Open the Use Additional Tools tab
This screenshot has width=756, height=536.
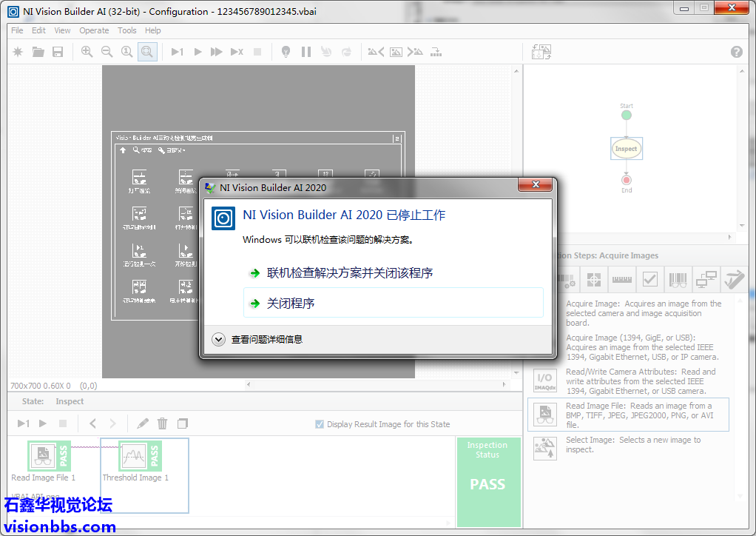[x=734, y=279]
